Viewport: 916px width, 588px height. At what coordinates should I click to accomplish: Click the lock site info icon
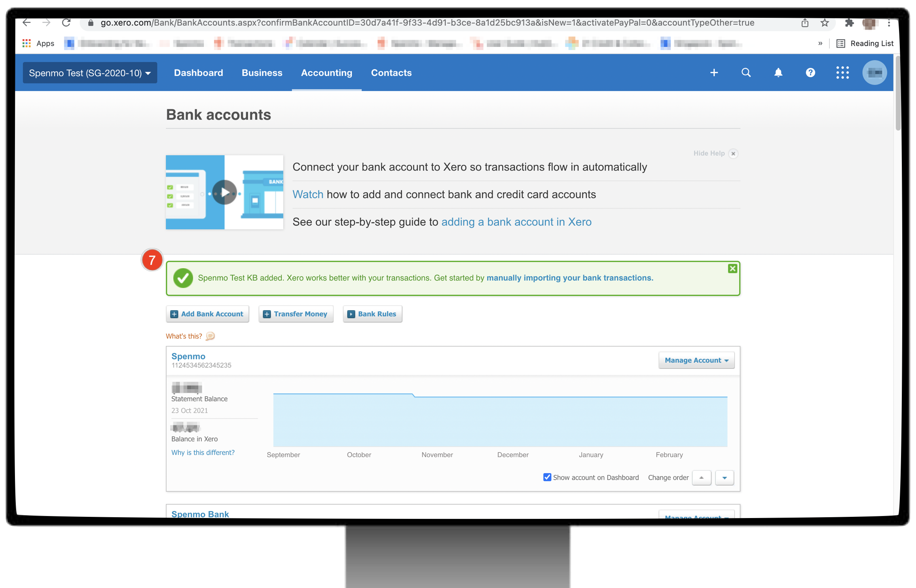(91, 23)
